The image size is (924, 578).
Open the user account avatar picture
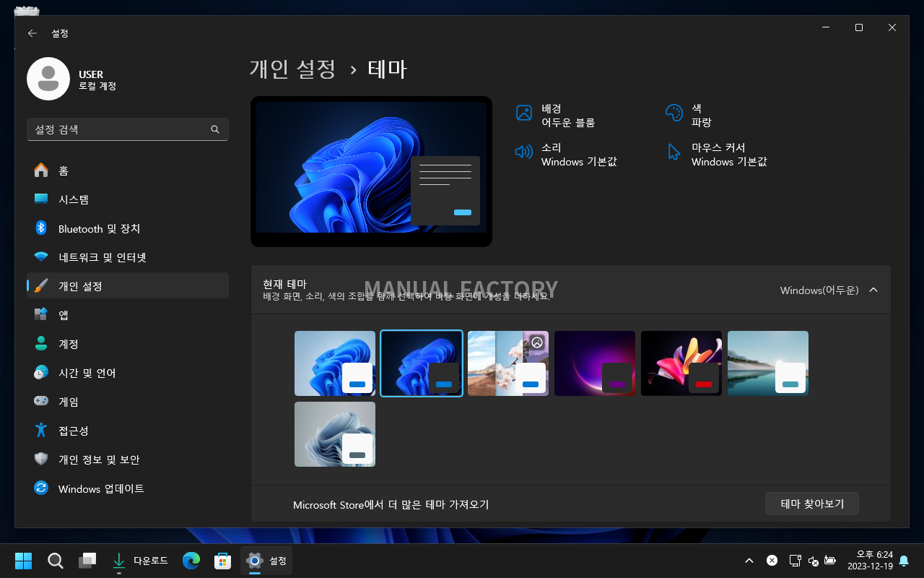pos(48,79)
